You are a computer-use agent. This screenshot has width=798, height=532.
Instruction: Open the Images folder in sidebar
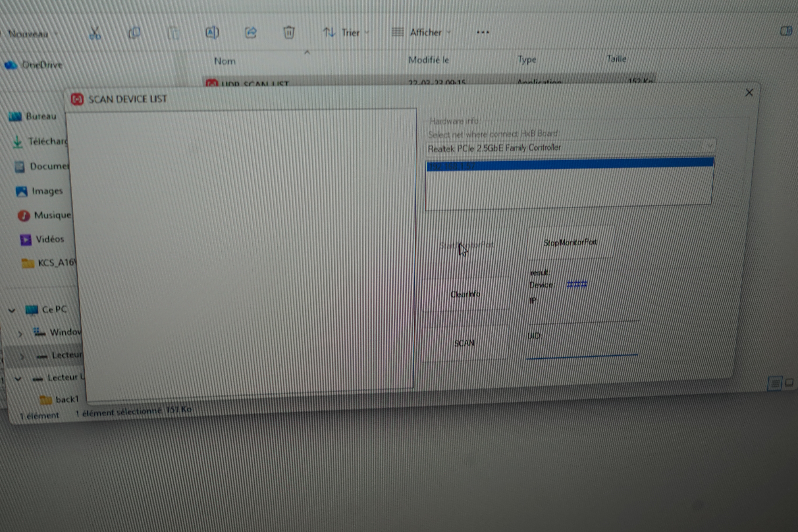click(x=47, y=191)
